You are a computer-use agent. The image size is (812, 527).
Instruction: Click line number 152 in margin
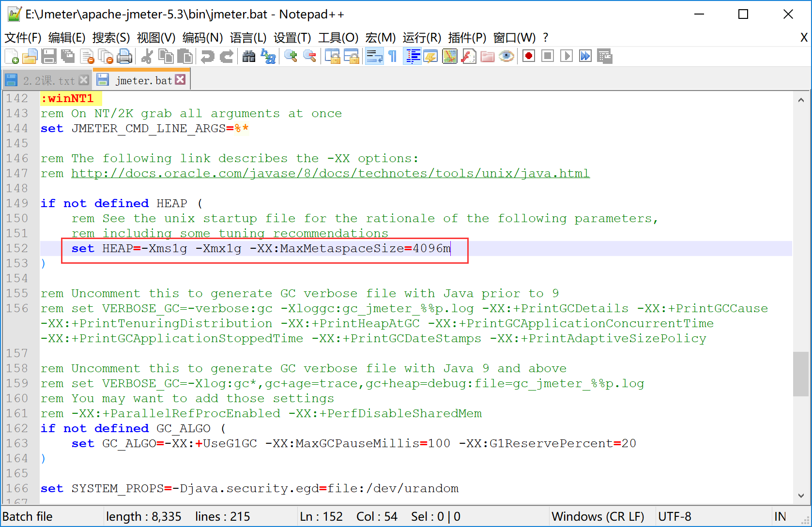pyautogui.click(x=17, y=248)
